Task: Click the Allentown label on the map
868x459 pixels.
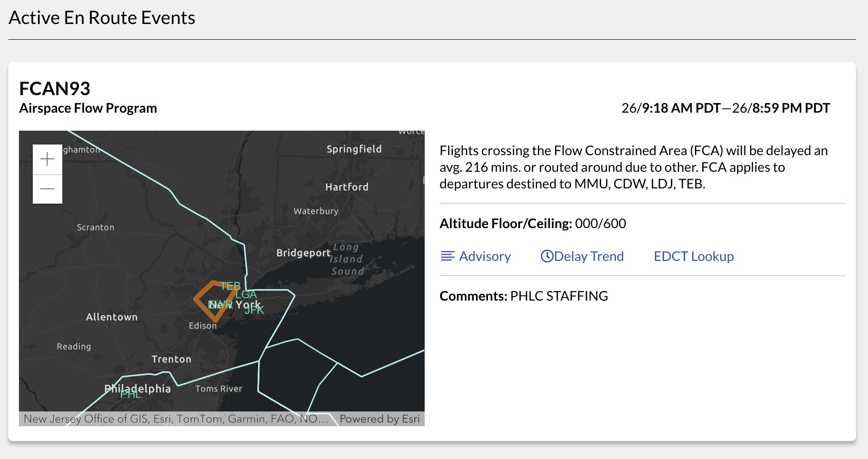Action: [112, 317]
